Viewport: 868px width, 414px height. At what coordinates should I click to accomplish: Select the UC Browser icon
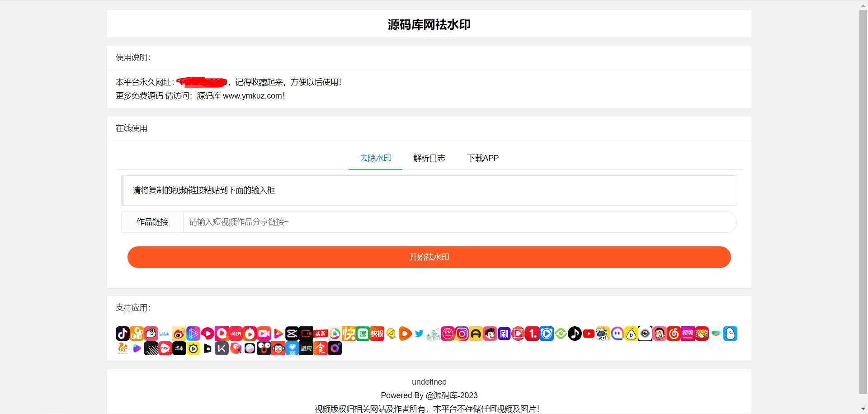123,348
